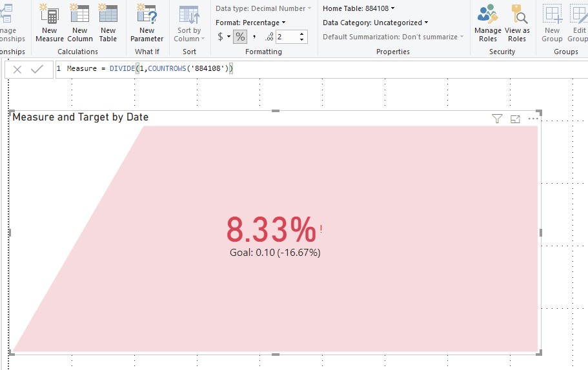Viewport: 588px width, 370px height.
Task: Click into the decimal places value field
Action: pyautogui.click(x=287, y=37)
